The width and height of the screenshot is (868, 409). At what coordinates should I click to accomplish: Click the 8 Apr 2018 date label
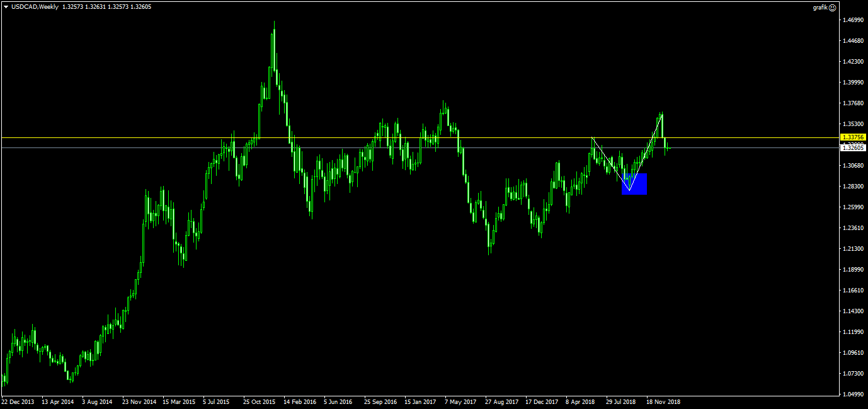click(x=581, y=401)
